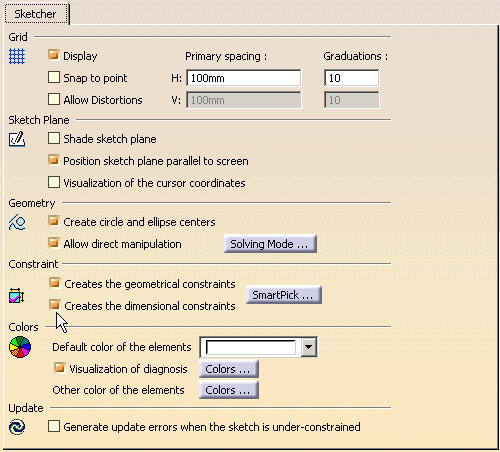The height and width of the screenshot is (452, 500).
Task: Click the H primary spacing field
Action: 244,78
